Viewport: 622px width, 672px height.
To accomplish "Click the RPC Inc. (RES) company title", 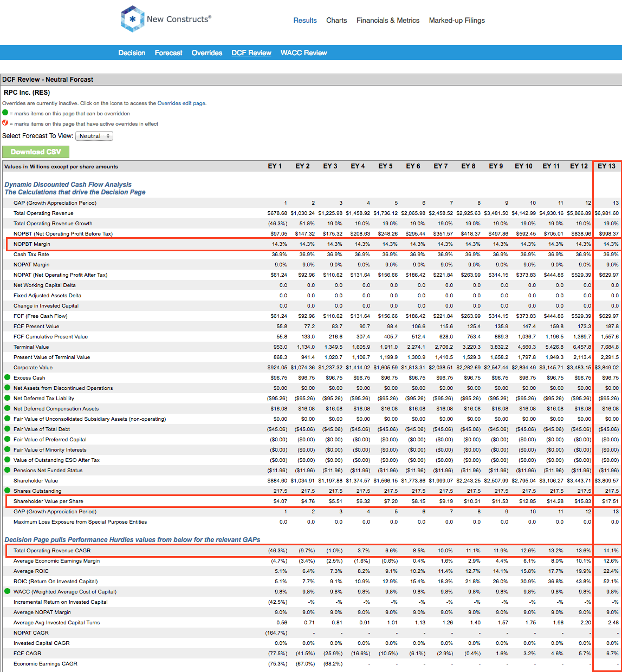I will pos(27,92).
